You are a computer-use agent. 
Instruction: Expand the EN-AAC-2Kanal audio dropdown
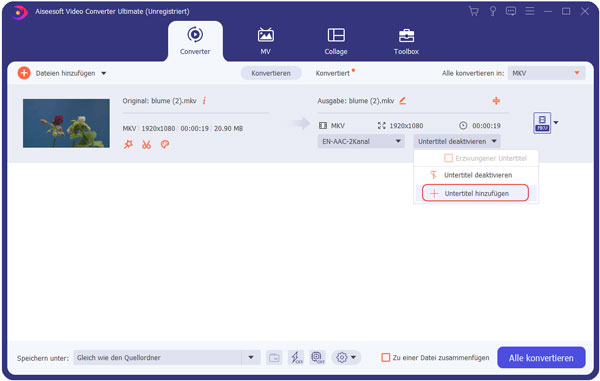coord(361,142)
